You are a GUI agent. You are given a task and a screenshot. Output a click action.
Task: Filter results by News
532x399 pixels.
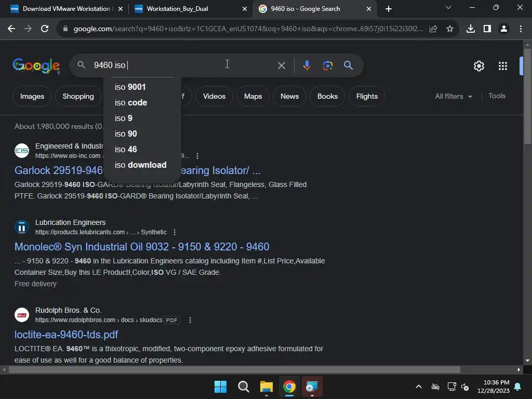tap(289, 96)
